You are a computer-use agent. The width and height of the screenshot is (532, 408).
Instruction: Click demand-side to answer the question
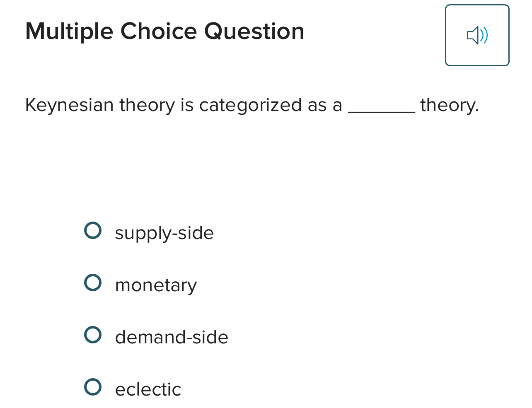click(171, 337)
